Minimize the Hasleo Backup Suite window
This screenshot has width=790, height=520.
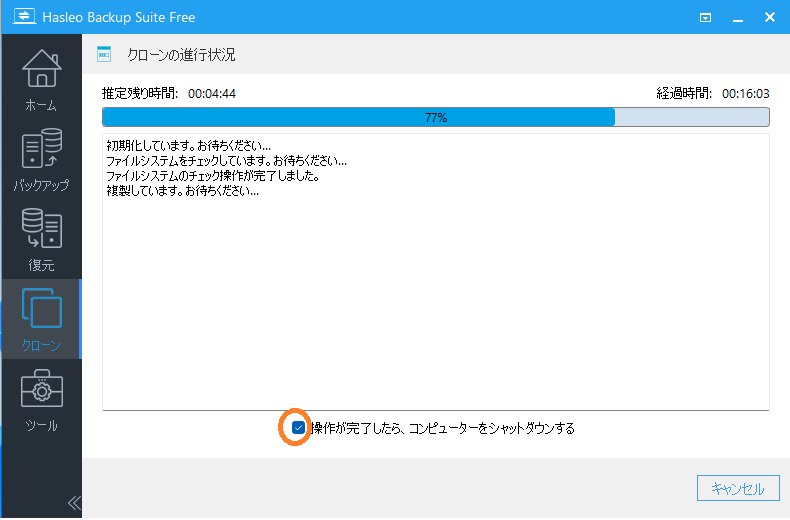pyautogui.click(x=738, y=18)
